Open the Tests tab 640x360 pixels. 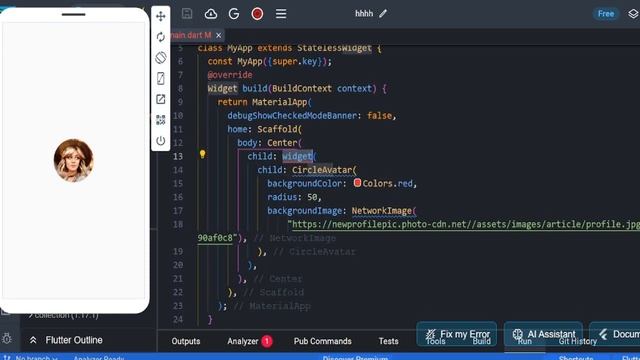[x=388, y=341]
